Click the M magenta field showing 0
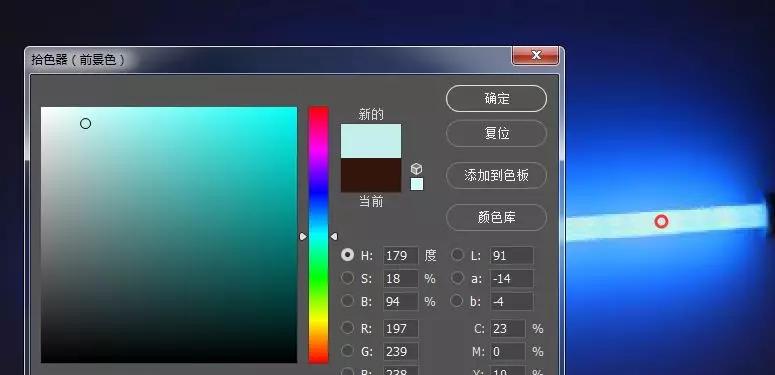Viewport: 775px width, 375px height. tap(508, 352)
